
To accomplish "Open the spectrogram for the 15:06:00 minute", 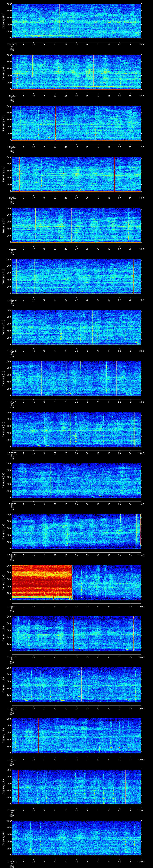I will tap(76, 276).
